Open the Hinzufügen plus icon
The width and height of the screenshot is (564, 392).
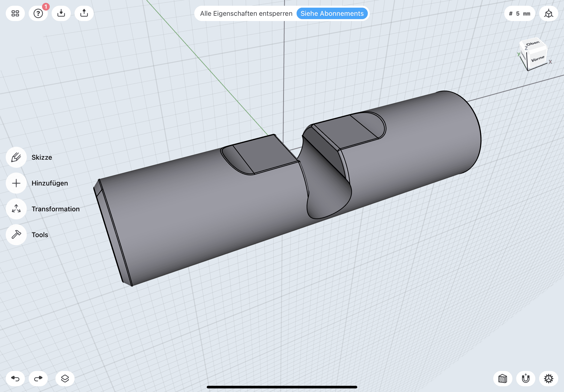pos(16,183)
